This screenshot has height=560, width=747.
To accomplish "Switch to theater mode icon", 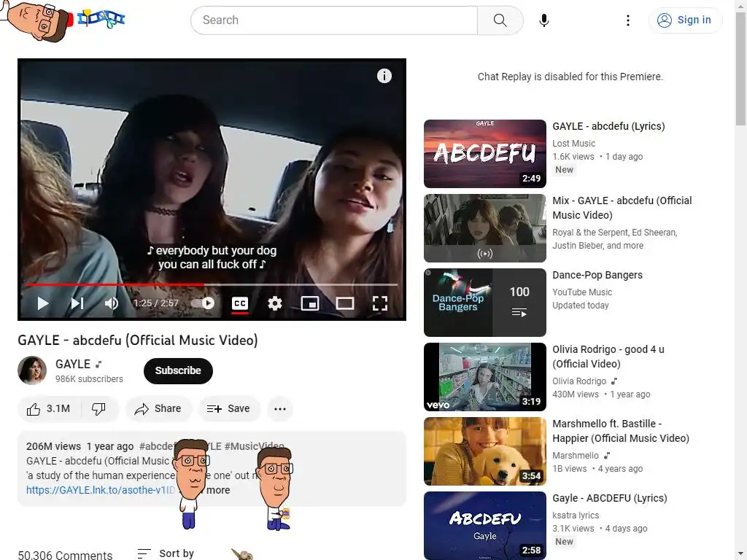I will pos(345,303).
